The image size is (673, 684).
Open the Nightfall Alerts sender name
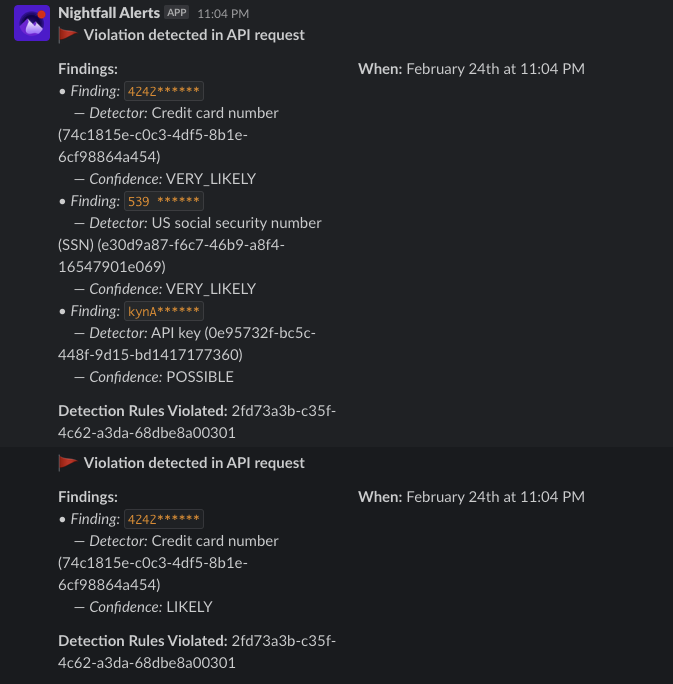(x=110, y=13)
